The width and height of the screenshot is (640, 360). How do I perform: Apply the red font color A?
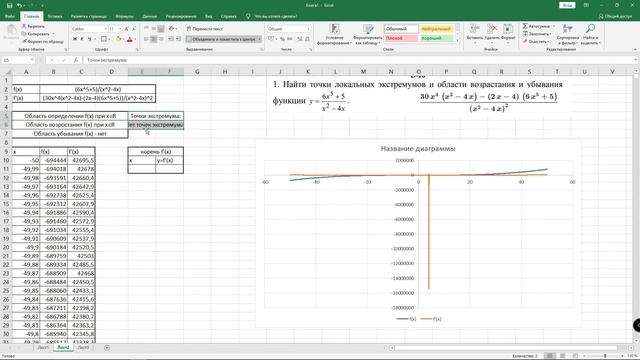pyautogui.click(x=130, y=39)
